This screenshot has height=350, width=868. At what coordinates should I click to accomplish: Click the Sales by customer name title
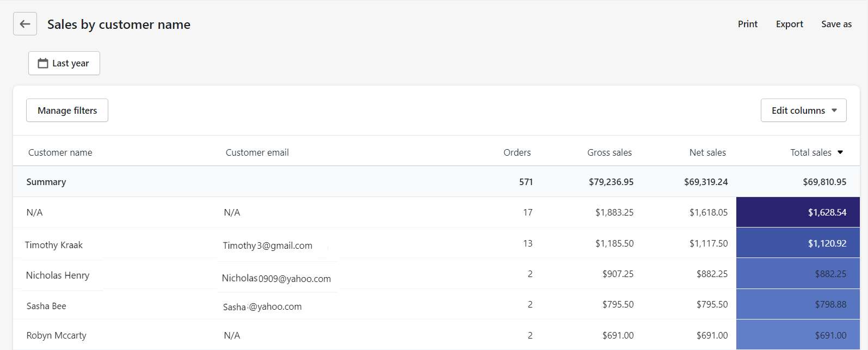[x=119, y=24]
